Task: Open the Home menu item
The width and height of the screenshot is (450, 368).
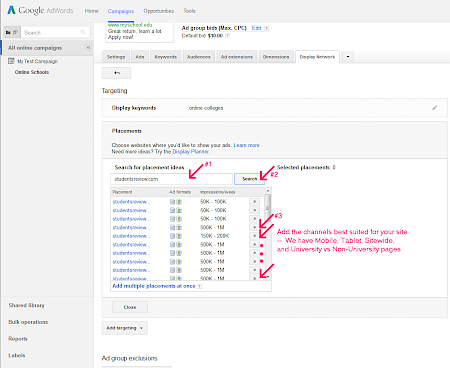Action: 91,11
